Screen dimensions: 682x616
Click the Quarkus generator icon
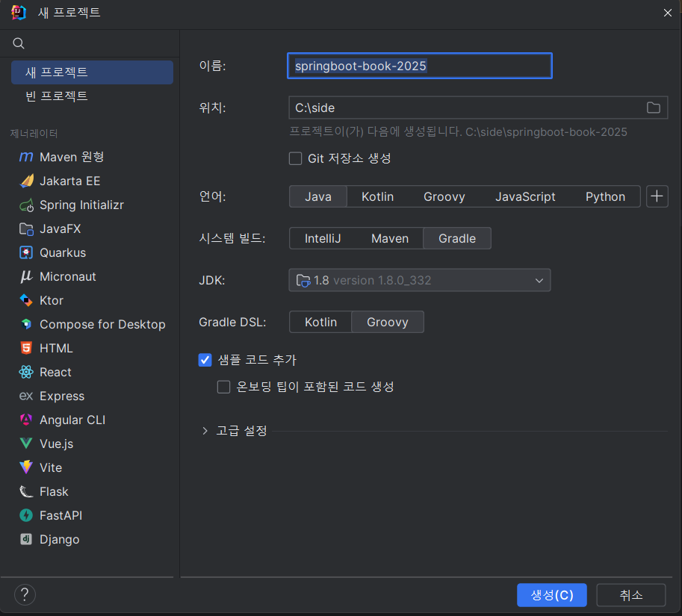tap(26, 252)
